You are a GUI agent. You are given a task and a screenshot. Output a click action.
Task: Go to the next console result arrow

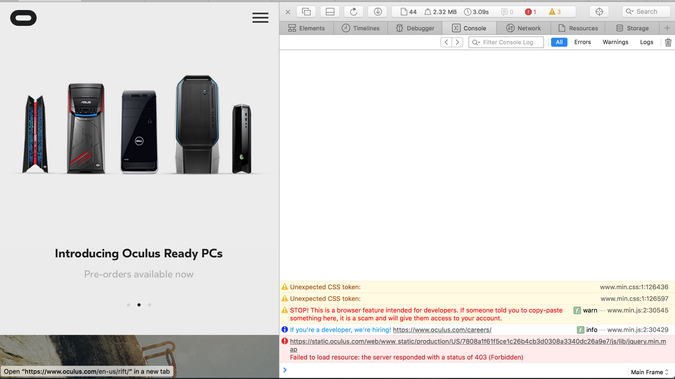[457, 42]
